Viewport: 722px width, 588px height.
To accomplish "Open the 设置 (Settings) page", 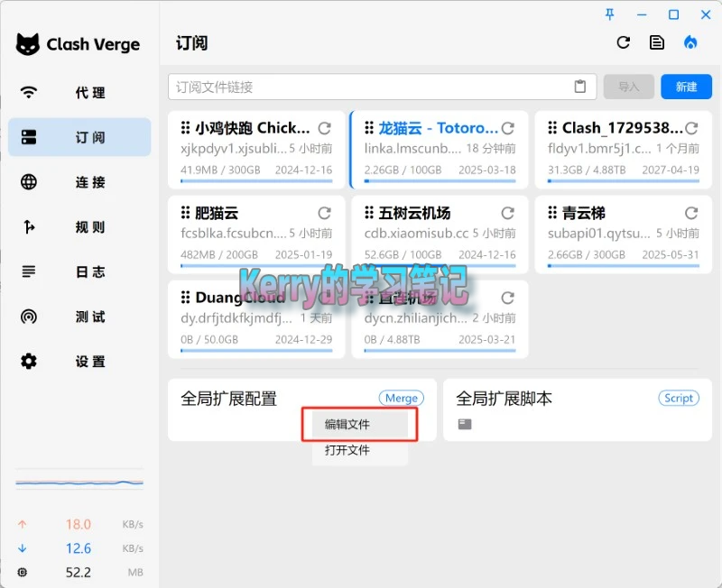I will tap(79, 361).
